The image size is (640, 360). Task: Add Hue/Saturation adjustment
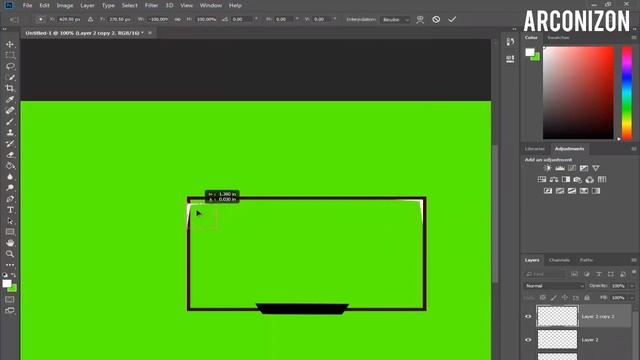tap(542, 179)
